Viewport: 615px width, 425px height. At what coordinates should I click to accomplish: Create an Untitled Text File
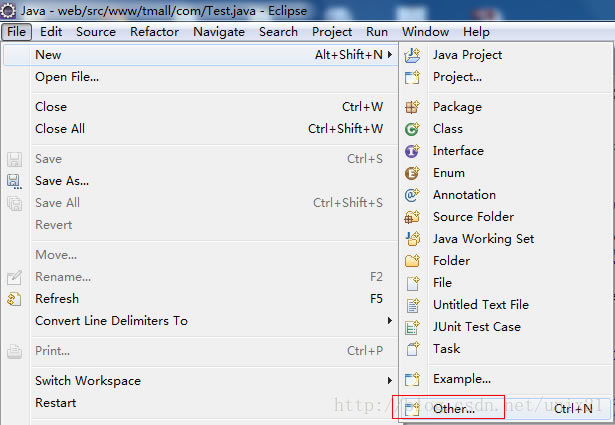click(x=506, y=305)
